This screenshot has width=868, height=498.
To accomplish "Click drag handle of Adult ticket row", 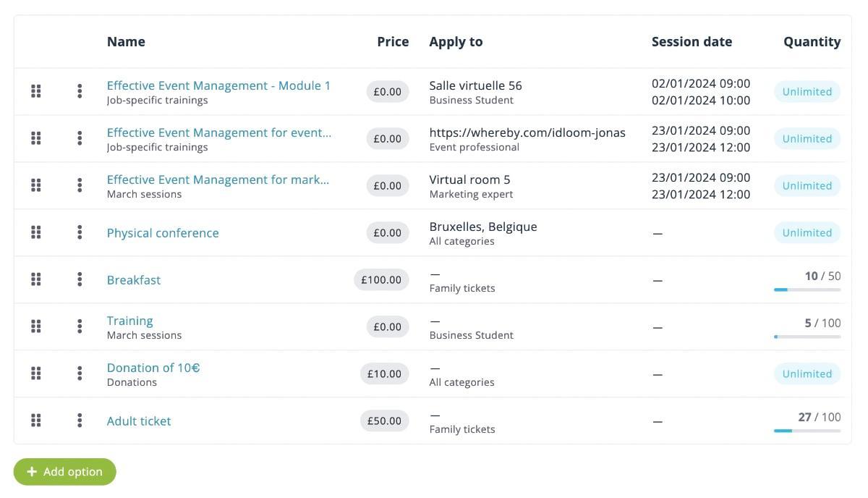I will pos(36,421).
